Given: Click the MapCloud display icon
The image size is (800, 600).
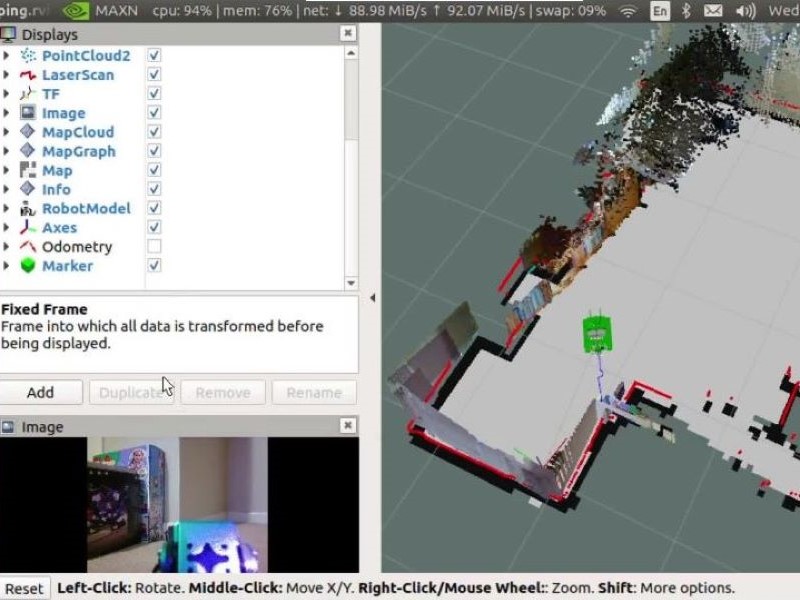Looking at the screenshot, I should point(28,132).
